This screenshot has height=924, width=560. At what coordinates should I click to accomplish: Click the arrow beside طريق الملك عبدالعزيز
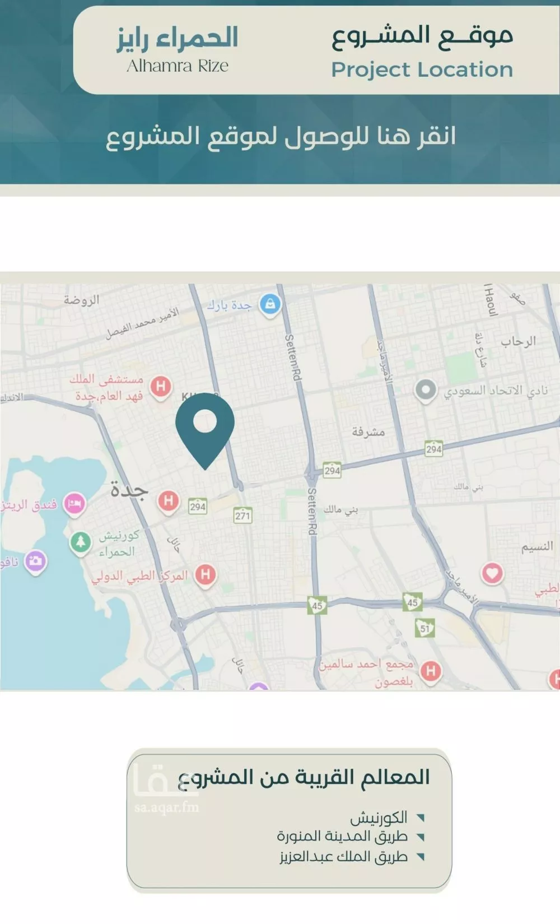421,857
